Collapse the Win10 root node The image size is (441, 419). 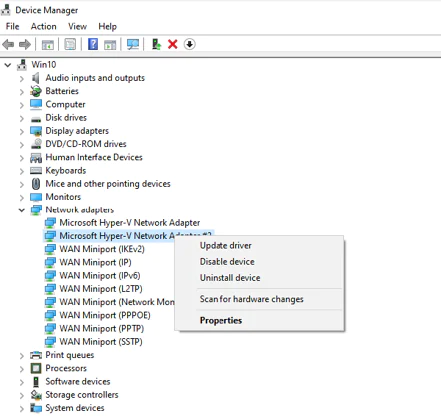coord(7,65)
